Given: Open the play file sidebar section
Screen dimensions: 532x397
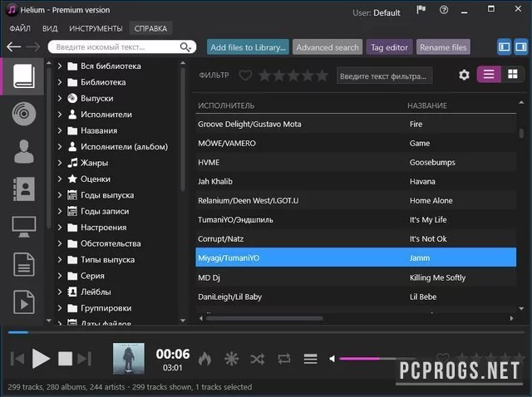Looking at the screenshot, I should [24, 302].
